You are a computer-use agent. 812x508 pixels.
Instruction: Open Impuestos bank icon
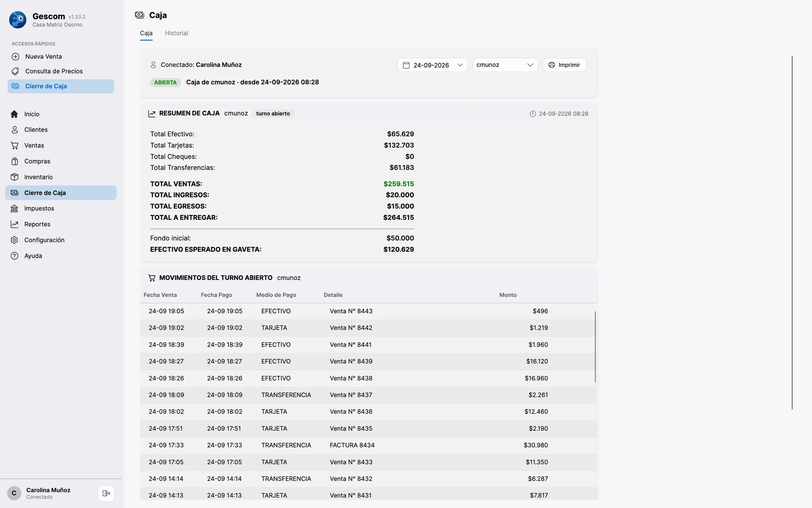(x=14, y=208)
